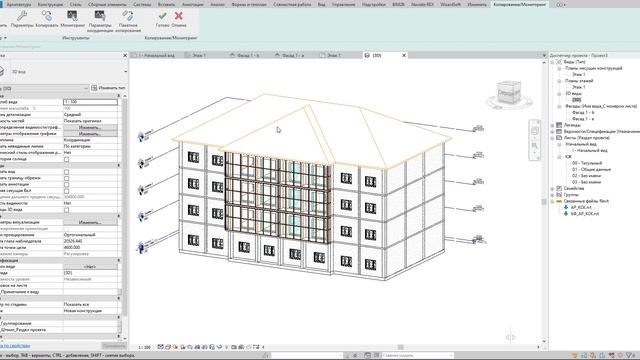
Task: Toggle Select Links icon in the status bar
Action: tap(574, 356)
